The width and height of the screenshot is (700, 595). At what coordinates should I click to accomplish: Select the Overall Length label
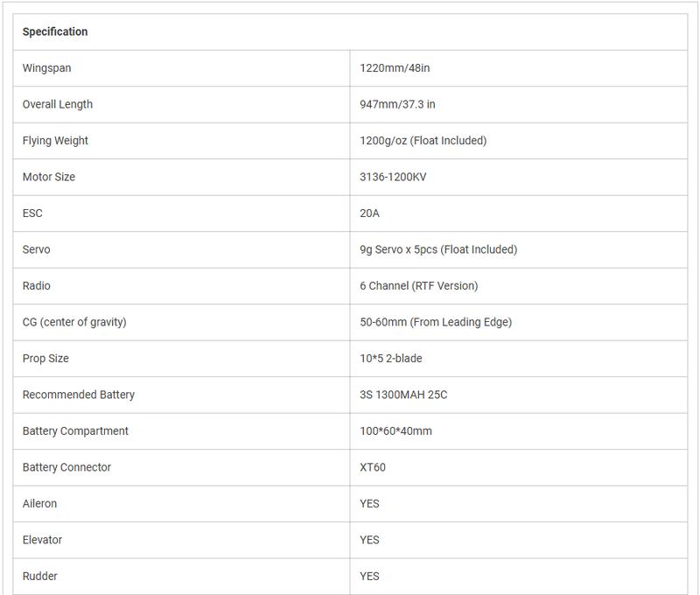point(58,104)
